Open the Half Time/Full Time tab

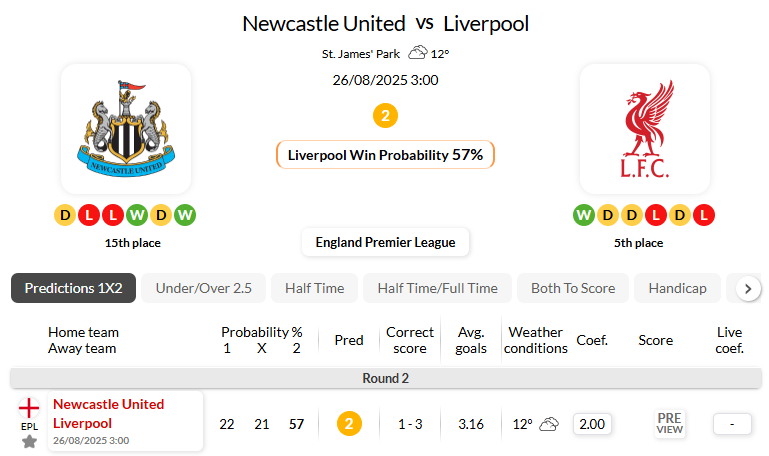point(437,288)
